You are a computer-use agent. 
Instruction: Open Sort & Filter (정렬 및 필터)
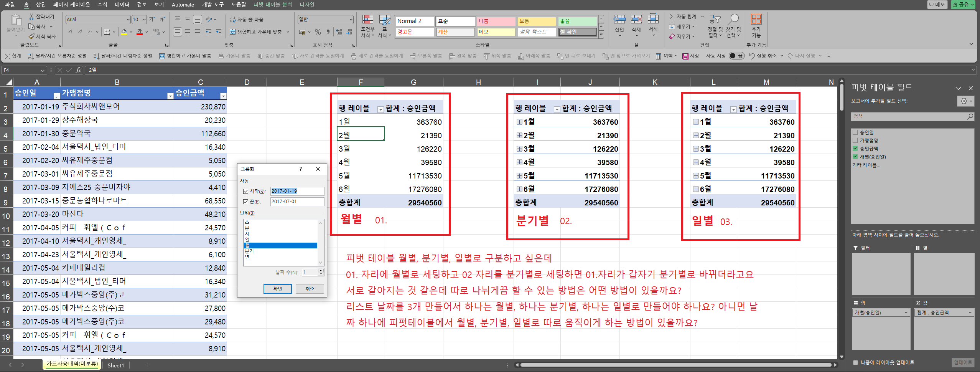tap(715, 26)
